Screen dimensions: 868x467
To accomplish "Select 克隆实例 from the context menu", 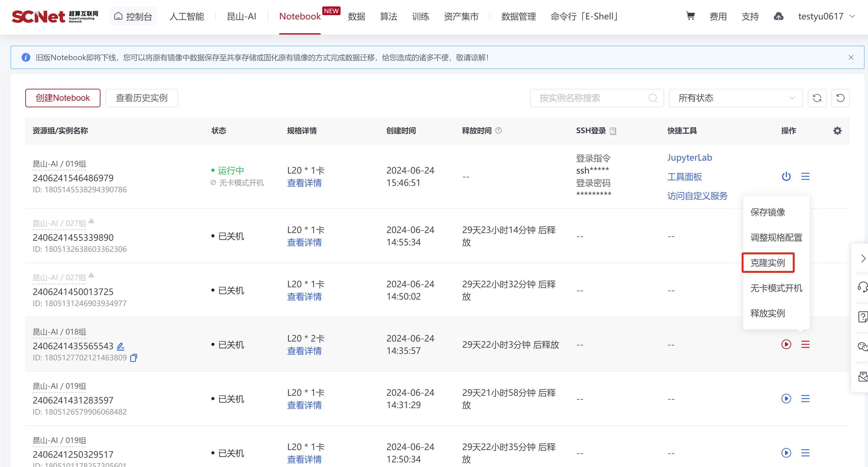I will [x=768, y=263].
